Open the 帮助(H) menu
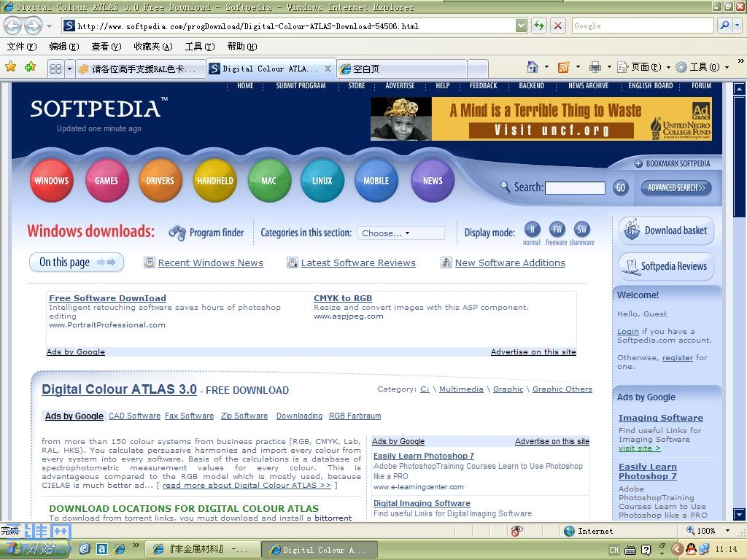The image size is (747, 560). (x=242, y=46)
